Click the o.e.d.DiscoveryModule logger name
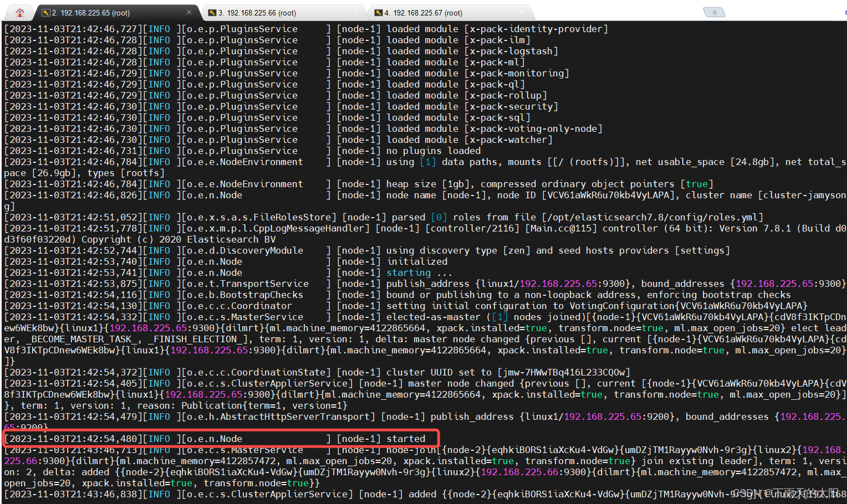Screen dimensions: 847x504 point(245,250)
